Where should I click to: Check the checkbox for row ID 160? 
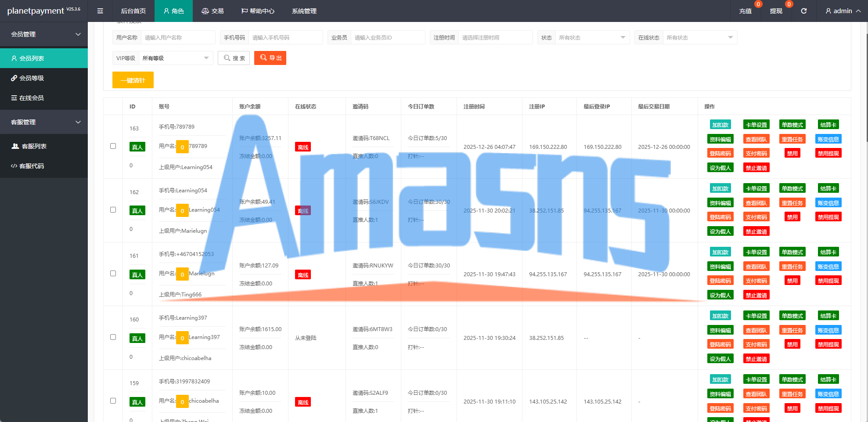coord(113,337)
